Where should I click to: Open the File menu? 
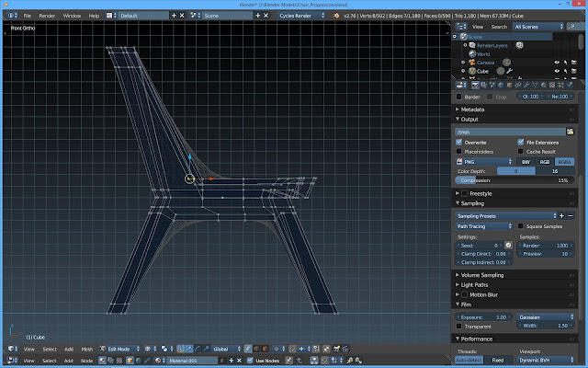click(x=28, y=16)
